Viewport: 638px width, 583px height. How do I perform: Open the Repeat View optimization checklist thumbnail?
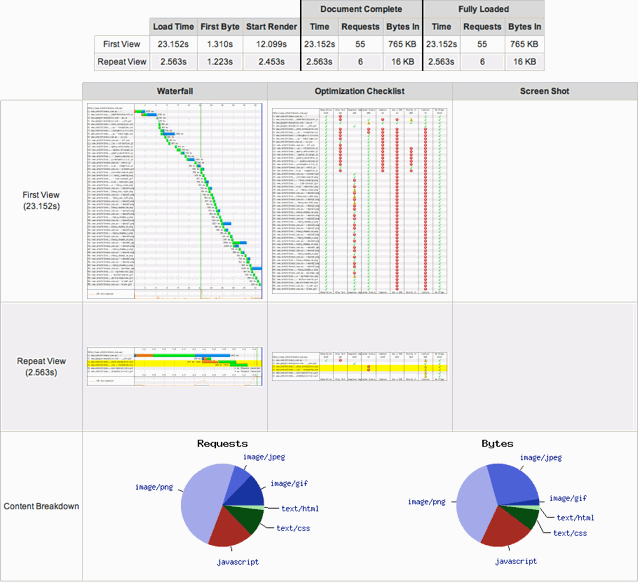point(359,365)
